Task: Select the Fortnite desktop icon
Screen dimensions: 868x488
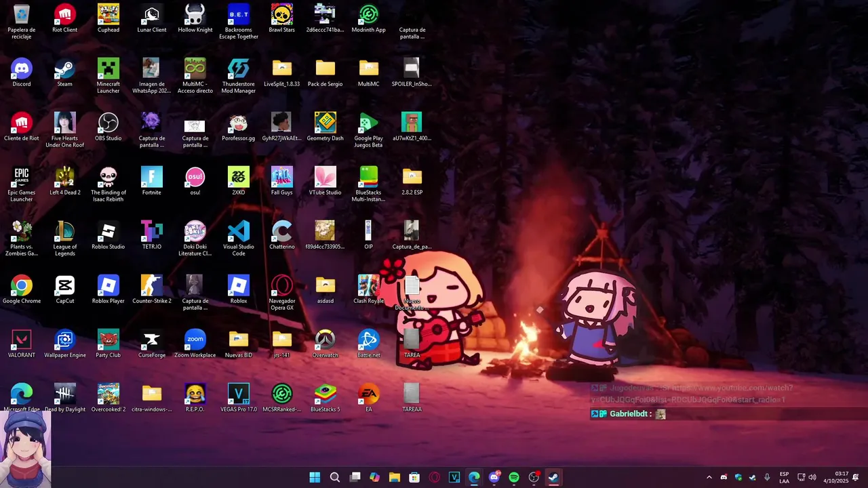Action: click(152, 181)
